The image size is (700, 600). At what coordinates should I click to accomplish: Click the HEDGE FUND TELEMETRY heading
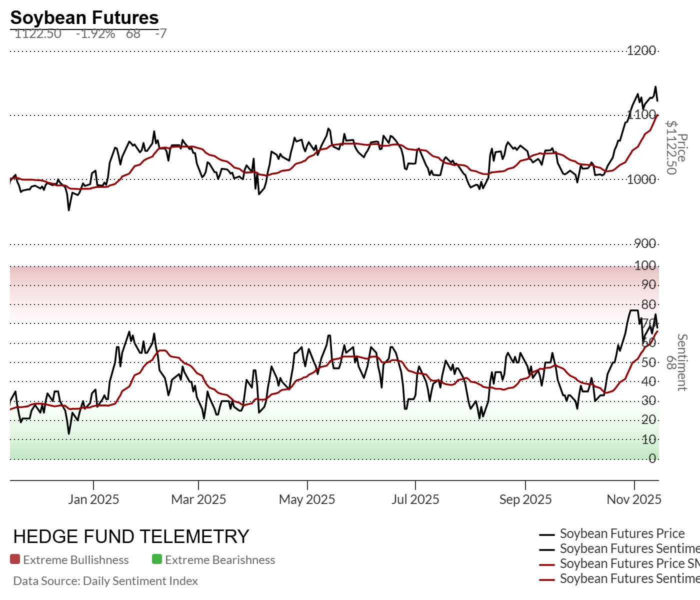pyautogui.click(x=131, y=536)
